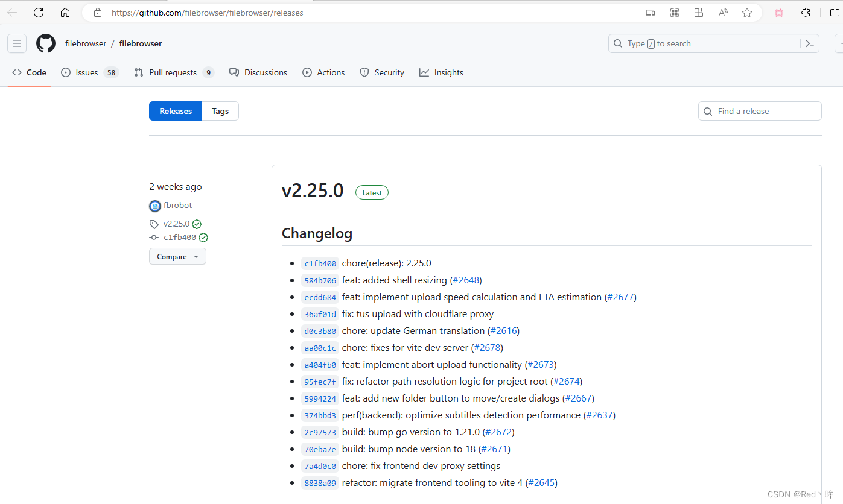Open commit a404fb0 in changelog
Viewport: 843px width, 504px height.
click(320, 365)
